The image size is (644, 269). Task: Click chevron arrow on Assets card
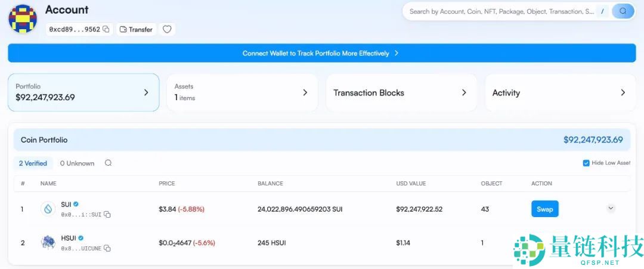pyautogui.click(x=305, y=92)
